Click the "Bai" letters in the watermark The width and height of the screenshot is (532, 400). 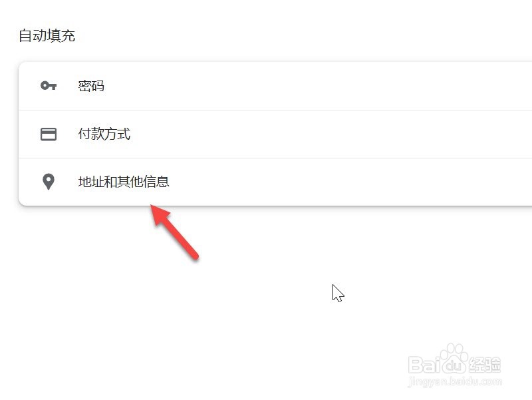coord(424,365)
